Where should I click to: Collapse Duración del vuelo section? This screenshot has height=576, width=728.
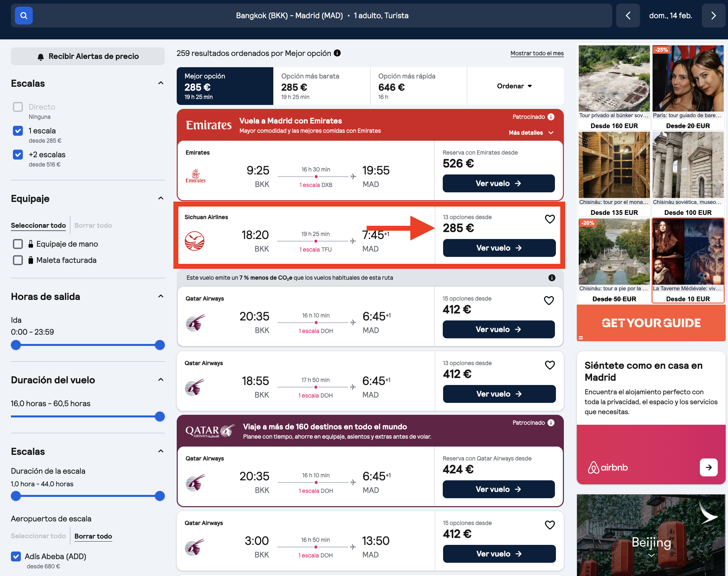(161, 379)
